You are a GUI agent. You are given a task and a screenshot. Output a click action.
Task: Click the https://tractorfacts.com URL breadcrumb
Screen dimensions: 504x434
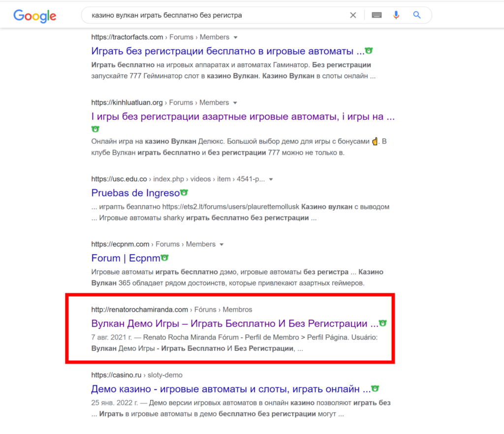[x=160, y=37]
